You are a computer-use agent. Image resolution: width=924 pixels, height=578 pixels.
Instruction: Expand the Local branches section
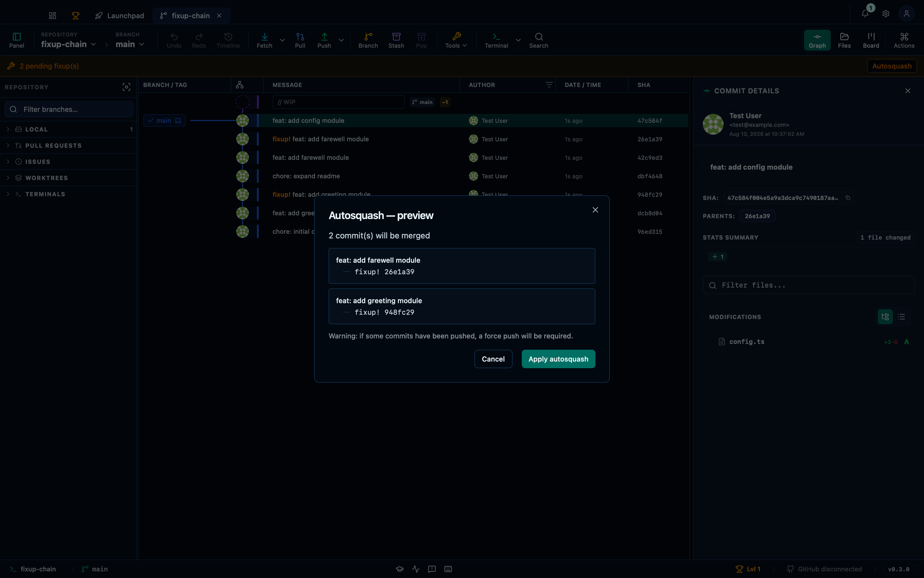tap(69, 129)
